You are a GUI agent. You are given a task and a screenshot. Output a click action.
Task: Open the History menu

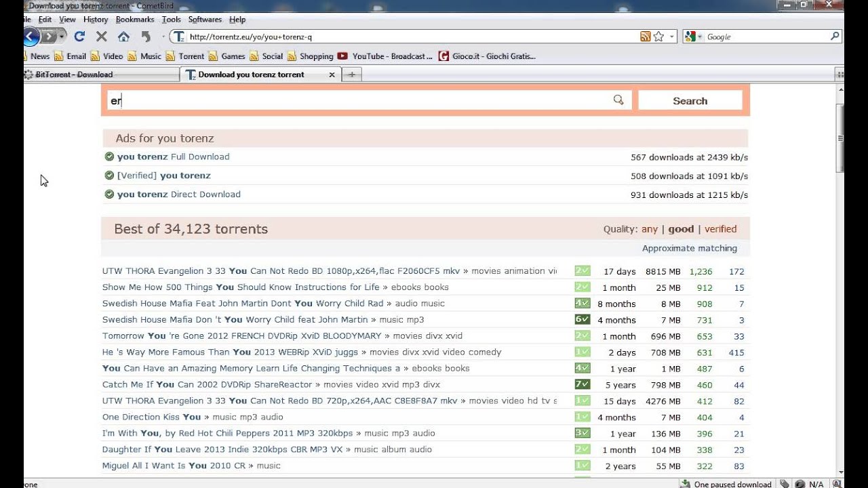click(96, 20)
